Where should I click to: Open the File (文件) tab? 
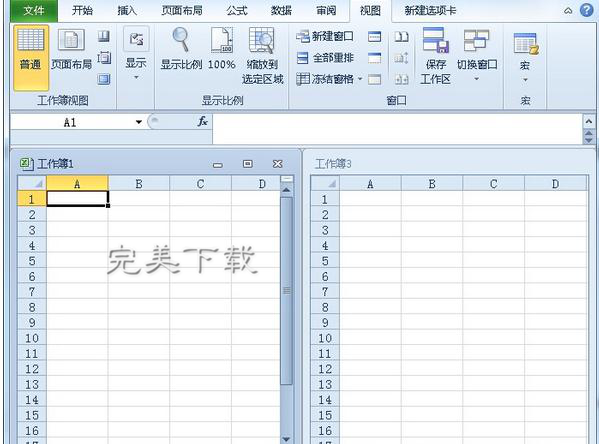pyautogui.click(x=34, y=11)
